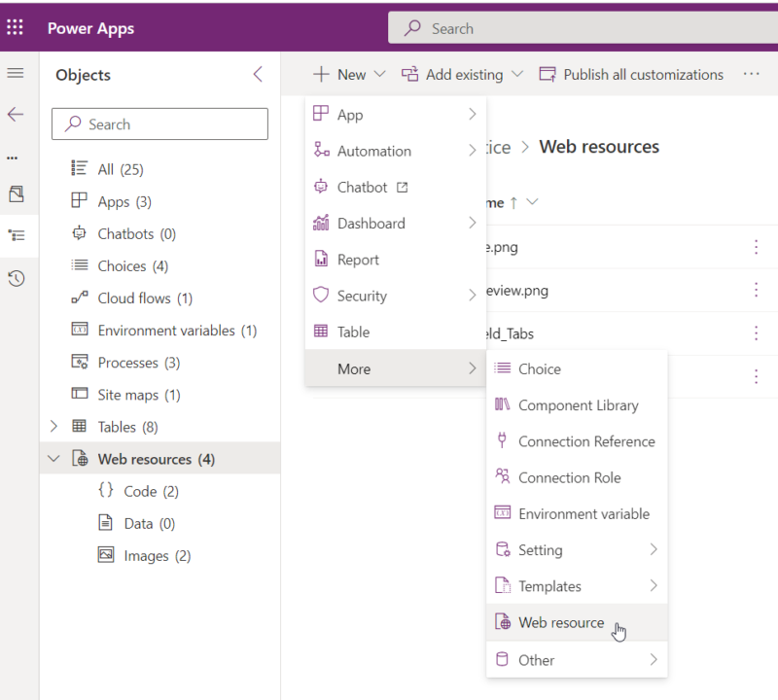Select Web resource from More submenu

pyautogui.click(x=561, y=622)
